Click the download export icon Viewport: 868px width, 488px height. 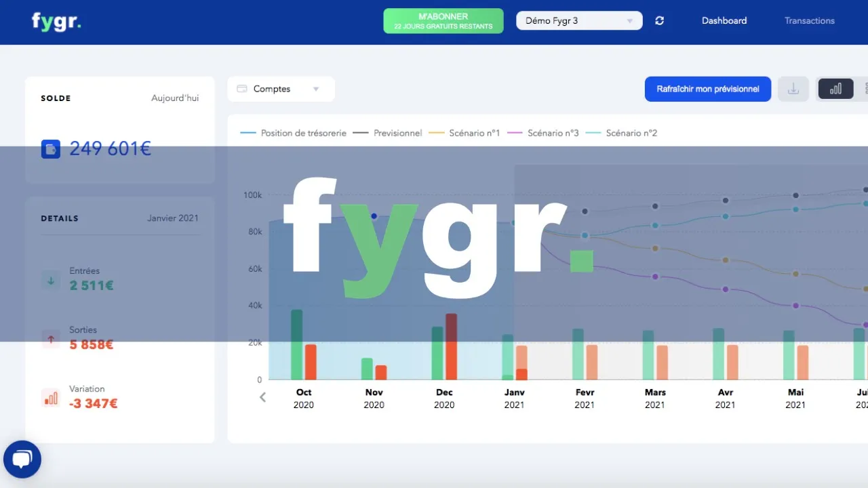tap(793, 89)
